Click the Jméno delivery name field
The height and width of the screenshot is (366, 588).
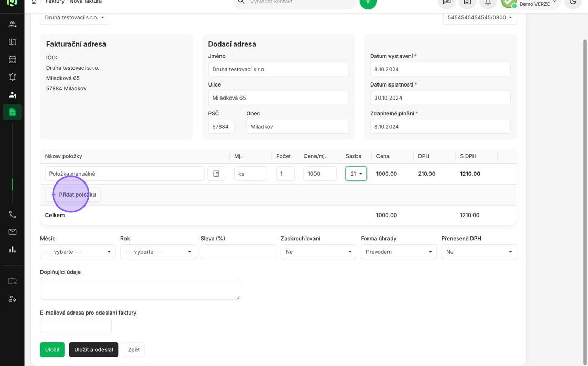278,69
